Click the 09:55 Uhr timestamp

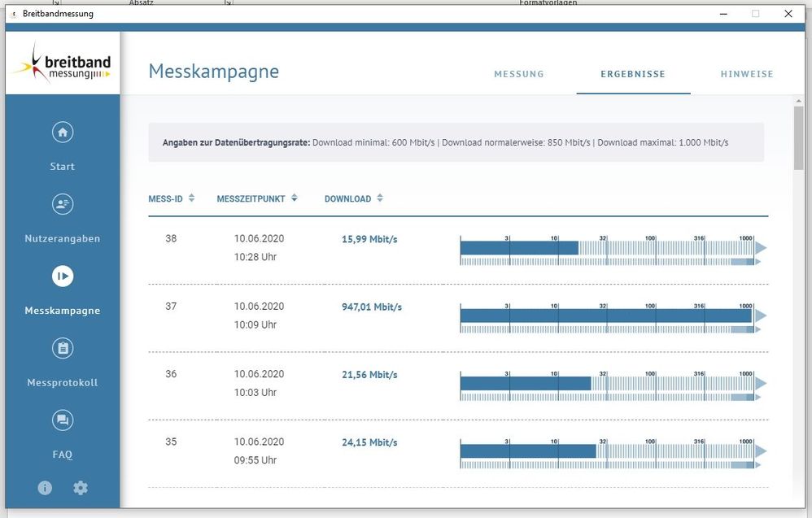click(x=255, y=460)
